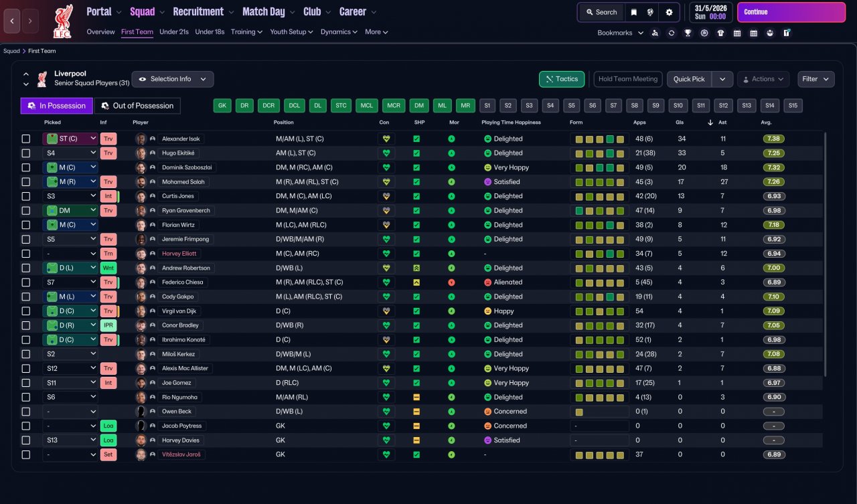Screen dimensions: 857x504
Task: Tick the checkbox for Joe Gomez
Action: pyautogui.click(x=26, y=383)
